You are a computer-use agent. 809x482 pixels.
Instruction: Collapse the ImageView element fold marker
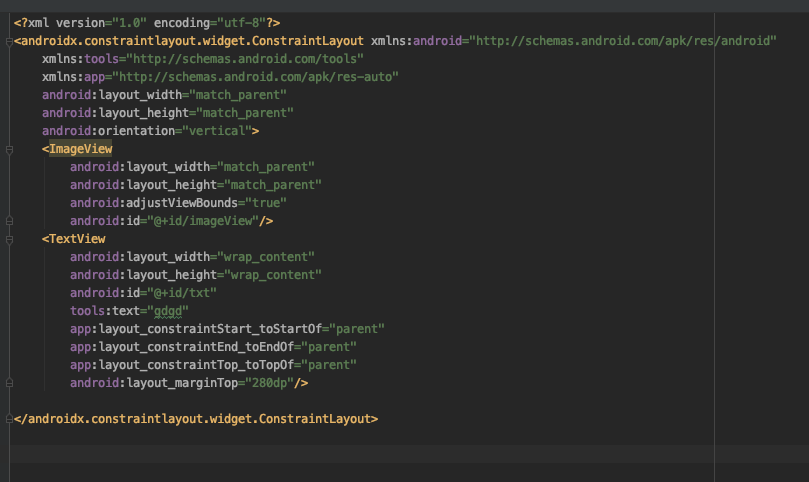(x=9, y=150)
